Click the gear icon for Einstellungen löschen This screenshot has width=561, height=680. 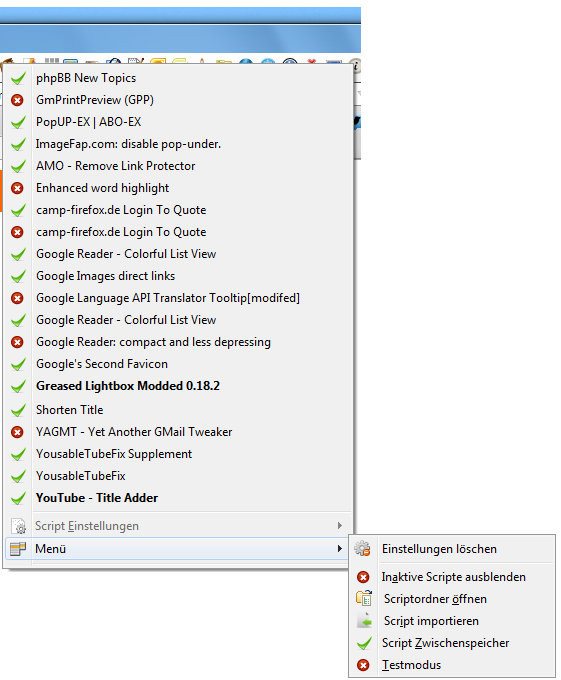click(x=362, y=549)
